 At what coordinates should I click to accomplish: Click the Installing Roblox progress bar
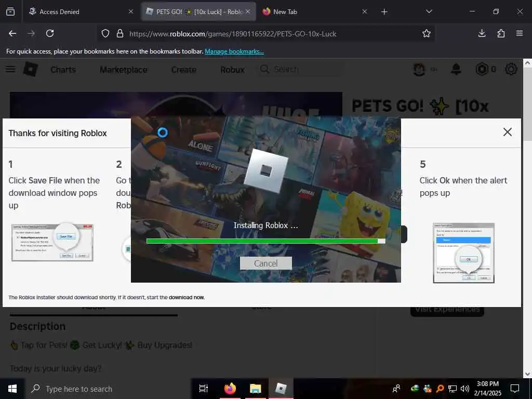point(265,241)
